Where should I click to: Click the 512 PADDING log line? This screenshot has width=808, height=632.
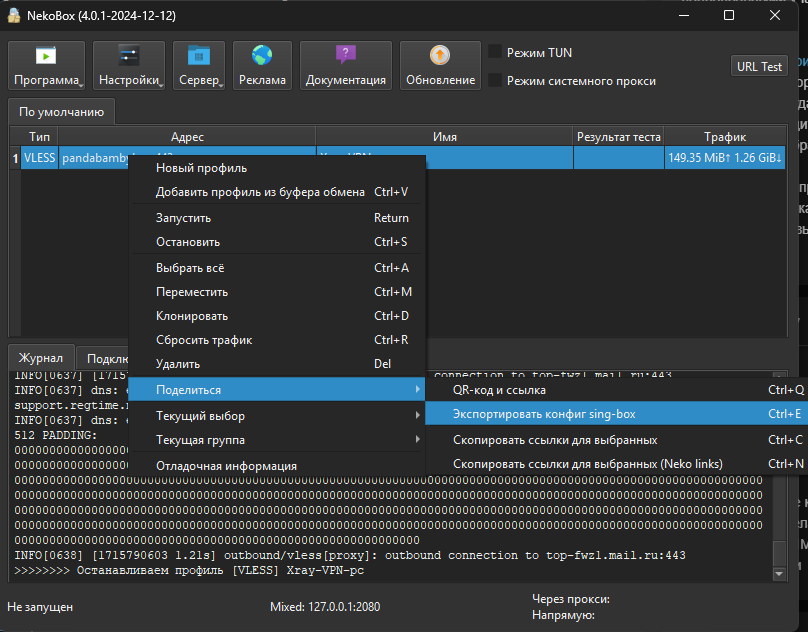[x=56, y=436]
